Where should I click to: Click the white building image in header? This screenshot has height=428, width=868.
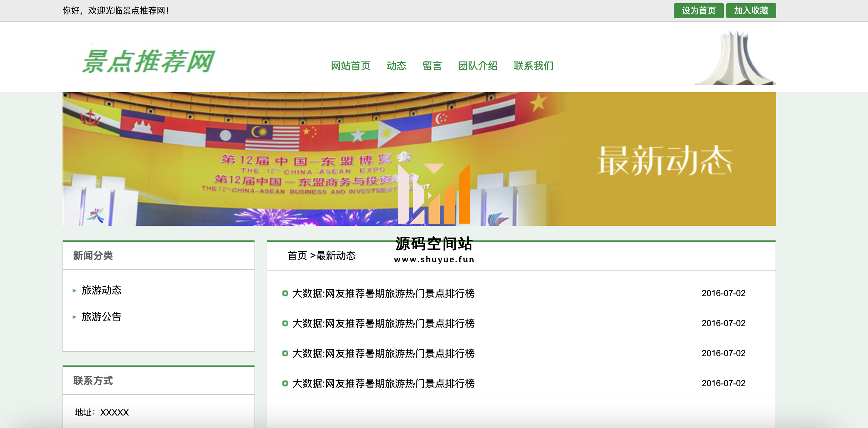[735, 58]
